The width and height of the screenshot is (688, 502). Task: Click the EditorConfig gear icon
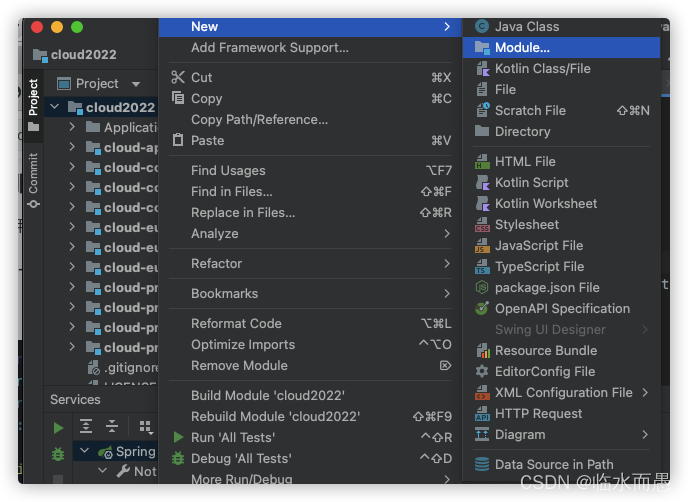(x=482, y=372)
